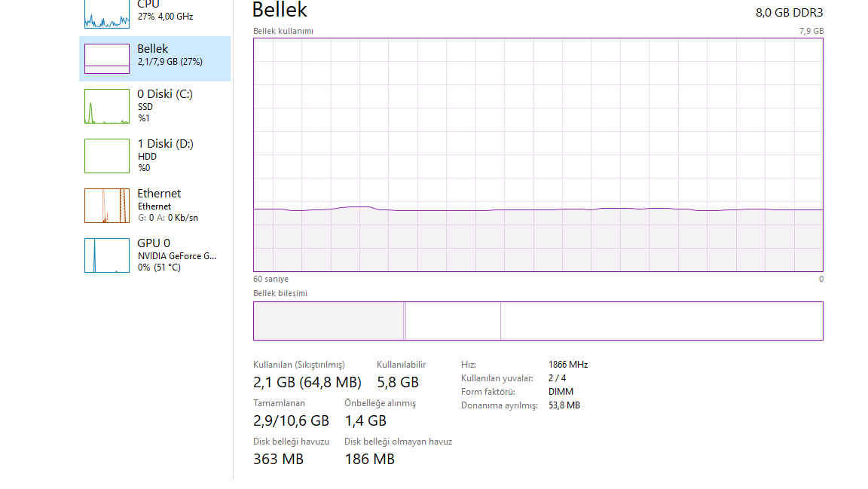The image size is (868, 489).
Task: Click the 1 Diski (D:) HDD graph thumbnail
Action: coord(107,156)
